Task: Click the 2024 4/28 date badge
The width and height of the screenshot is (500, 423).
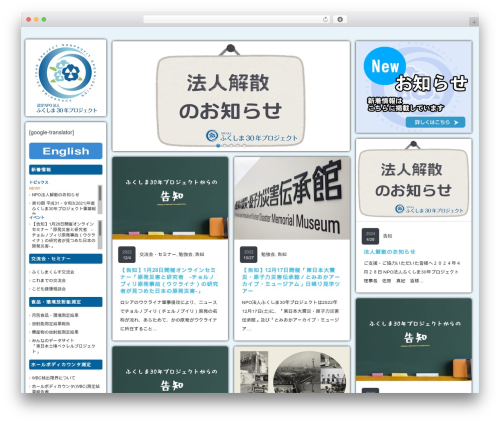Action: (x=370, y=236)
